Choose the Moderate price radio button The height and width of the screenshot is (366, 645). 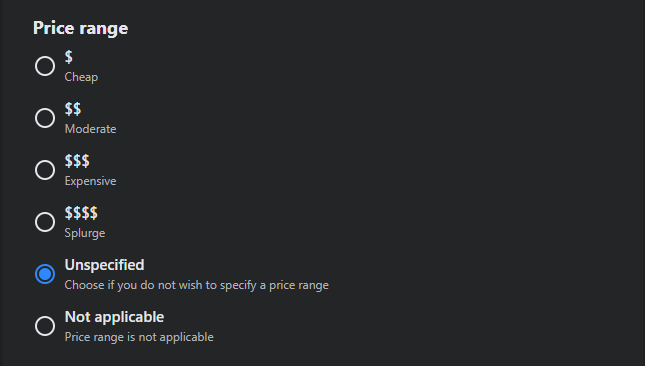[45, 118]
